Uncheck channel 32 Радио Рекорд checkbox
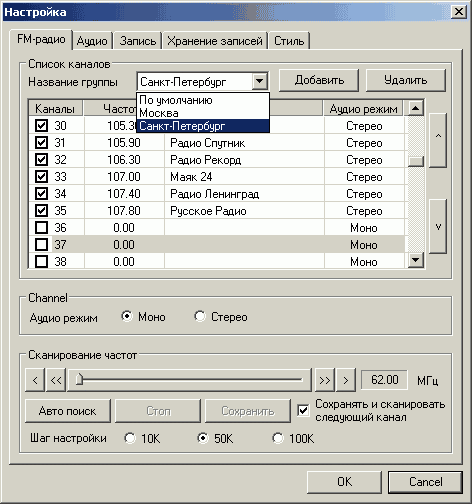Viewport: 472px width, 504px height. 41,160
